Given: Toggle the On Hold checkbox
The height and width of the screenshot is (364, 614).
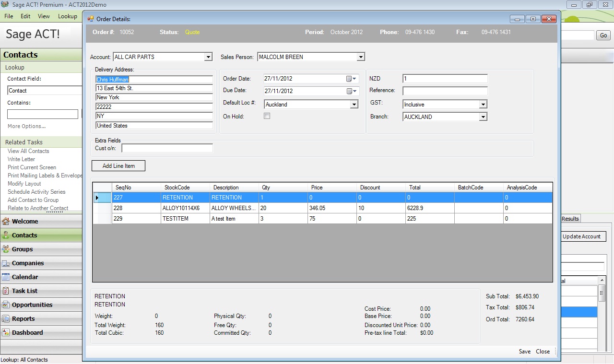Looking at the screenshot, I should (267, 116).
